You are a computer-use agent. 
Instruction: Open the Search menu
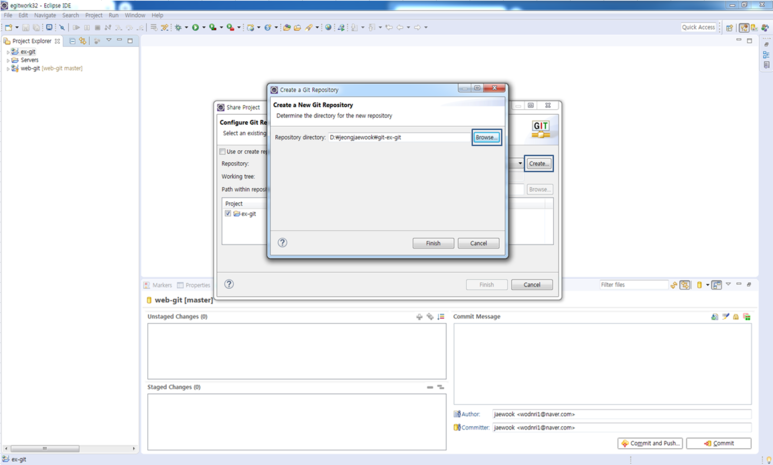[x=70, y=15]
